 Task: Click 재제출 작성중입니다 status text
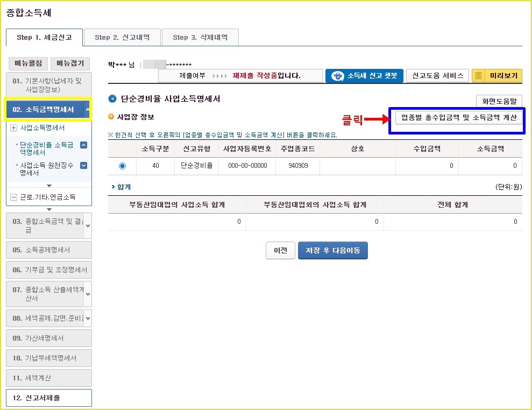266,76
